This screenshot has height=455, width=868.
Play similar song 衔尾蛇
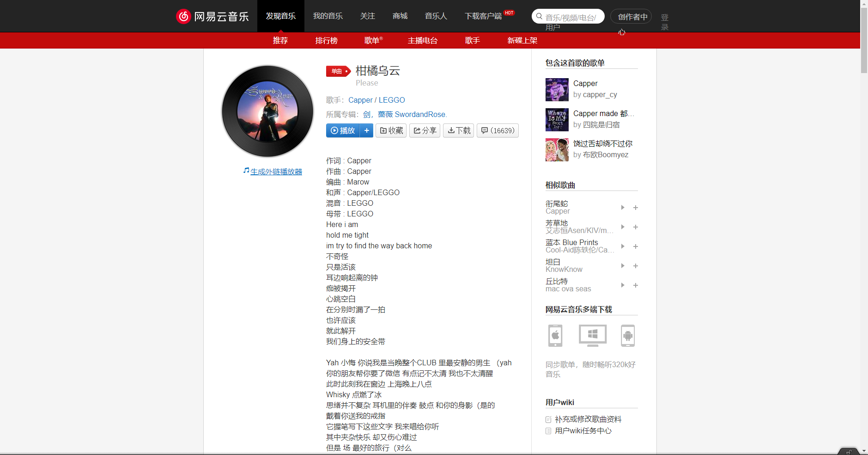(x=623, y=207)
